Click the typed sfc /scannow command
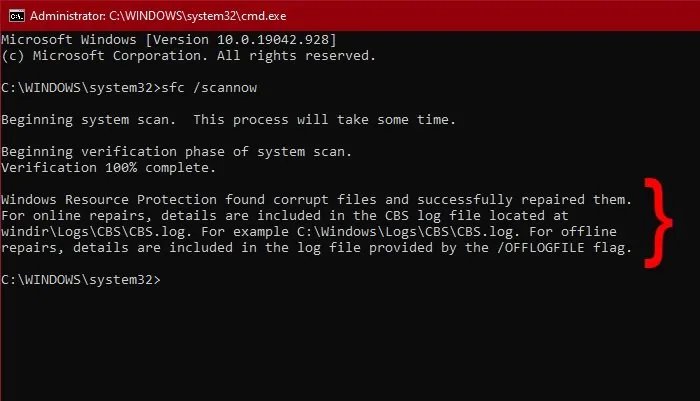Image resolution: width=700 pixels, height=401 pixels. pos(207,88)
